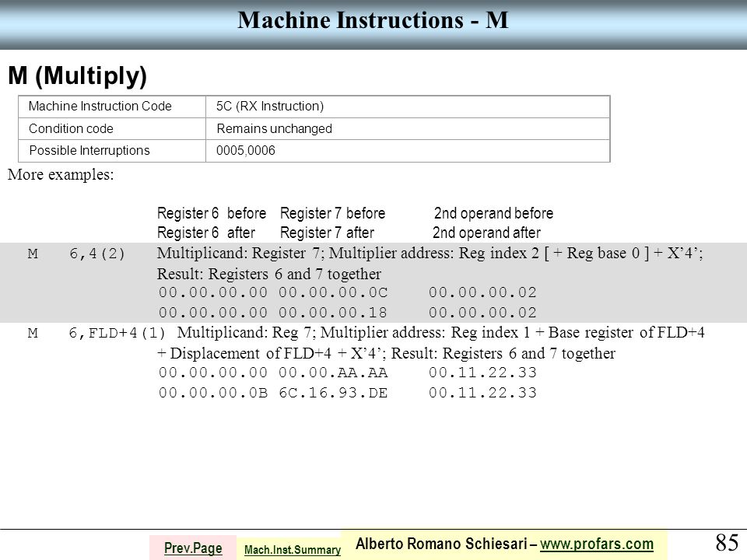This screenshot has width=747, height=560.
Task: Click the value '00.00.00.0B'
Action: [213, 393]
